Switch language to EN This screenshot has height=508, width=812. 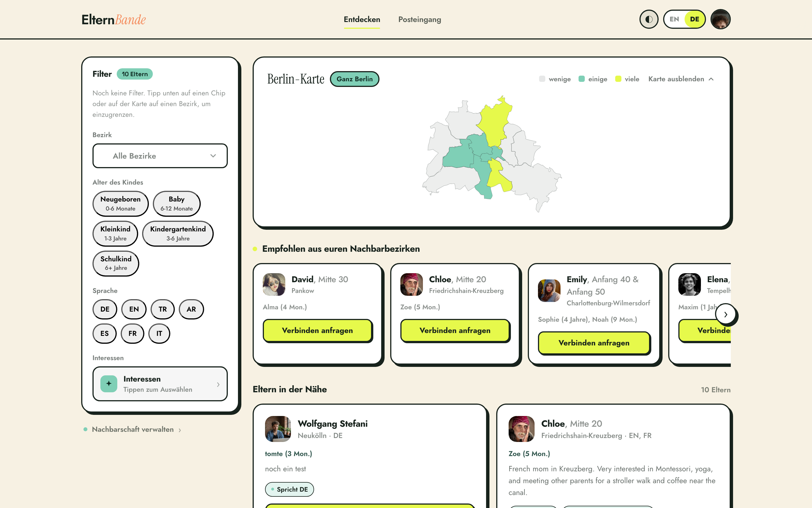(x=674, y=19)
